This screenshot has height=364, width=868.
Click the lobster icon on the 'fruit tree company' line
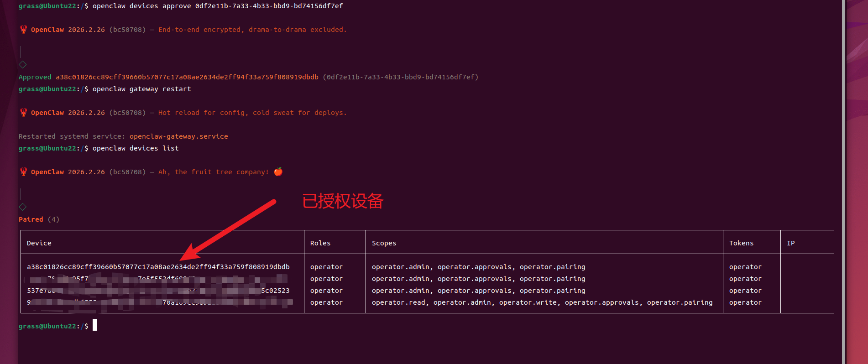pyautogui.click(x=23, y=172)
